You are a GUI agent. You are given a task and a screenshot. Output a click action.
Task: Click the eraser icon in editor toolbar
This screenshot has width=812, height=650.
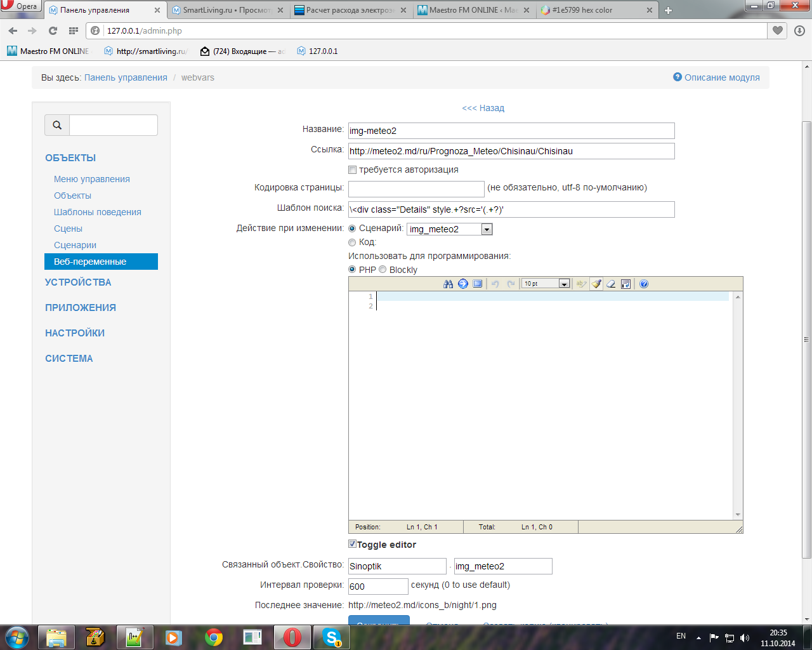click(x=611, y=284)
